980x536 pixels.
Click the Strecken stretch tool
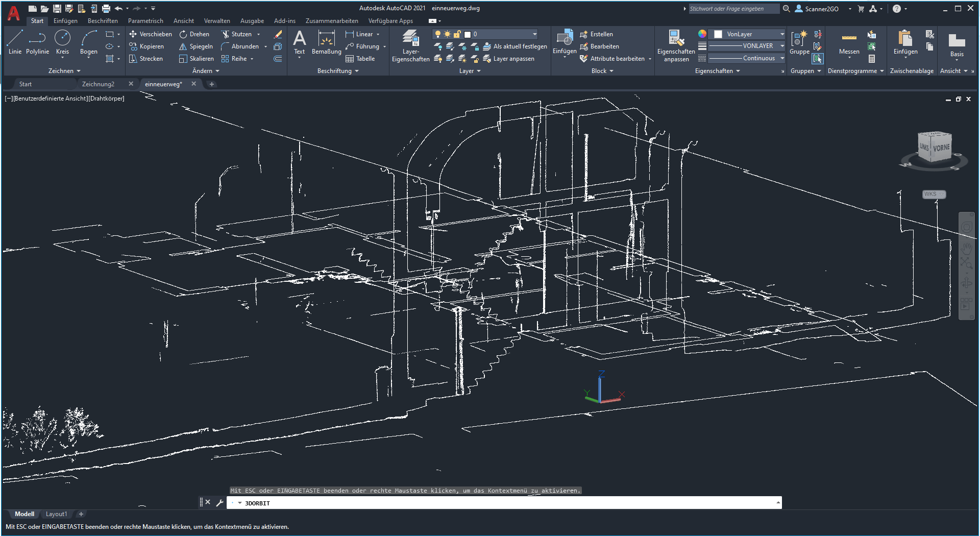click(x=145, y=59)
